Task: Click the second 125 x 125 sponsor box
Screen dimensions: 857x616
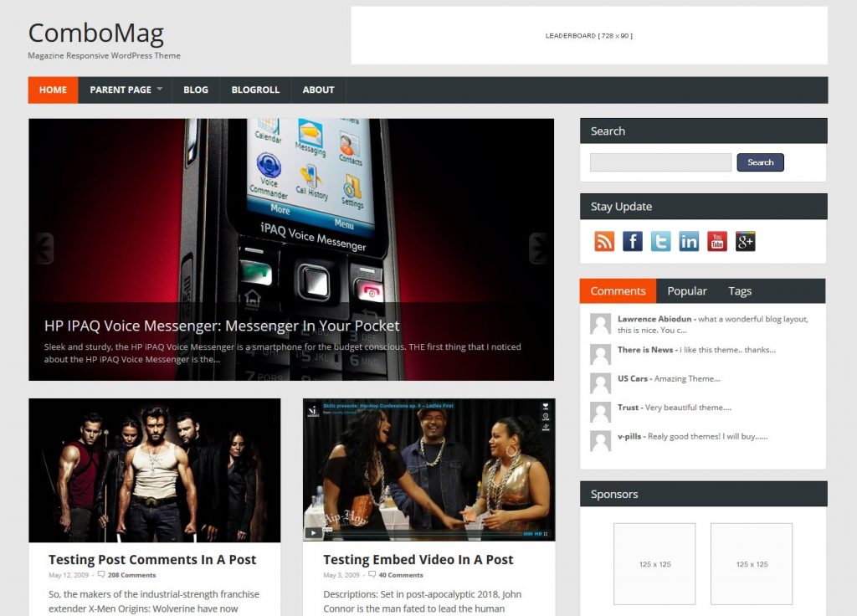Action: (752, 564)
